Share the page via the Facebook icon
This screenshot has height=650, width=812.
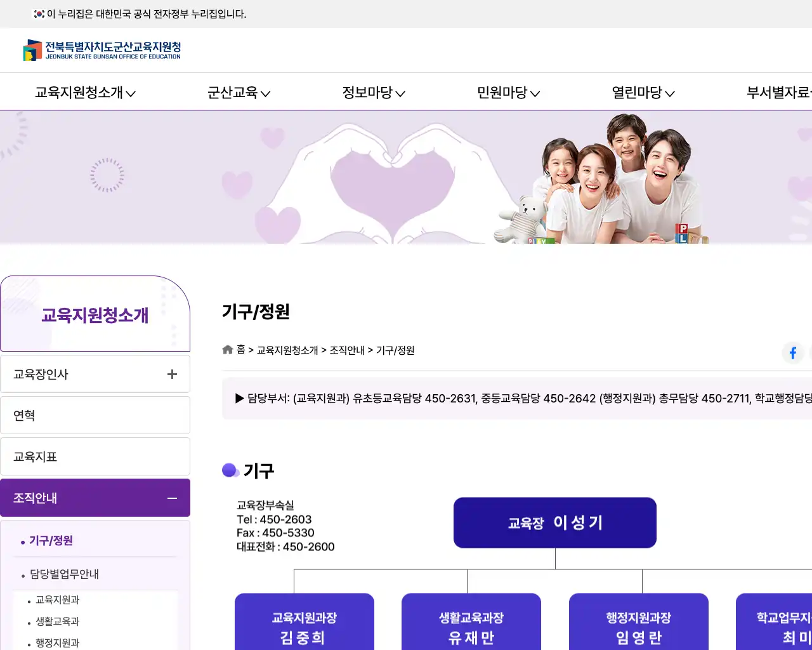(792, 353)
